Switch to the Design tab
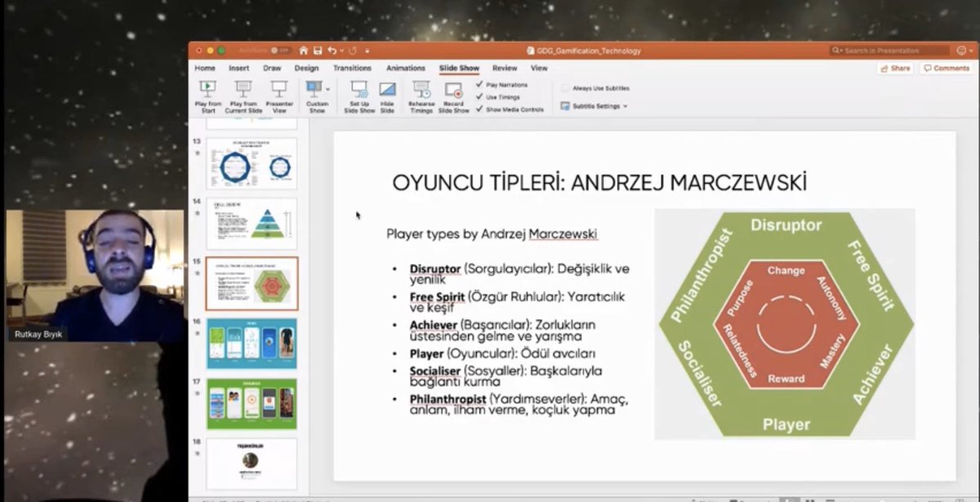Image resolution: width=980 pixels, height=502 pixels. coord(306,68)
